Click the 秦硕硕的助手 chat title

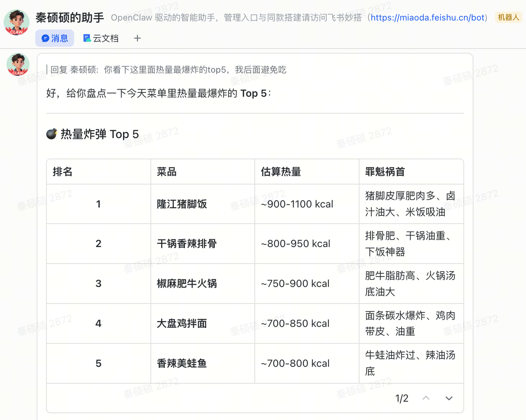pyautogui.click(x=70, y=18)
